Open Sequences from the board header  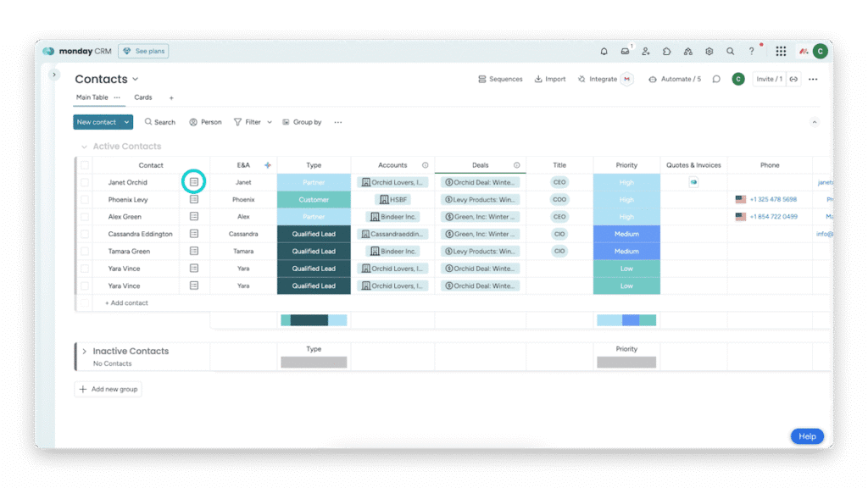pos(500,79)
